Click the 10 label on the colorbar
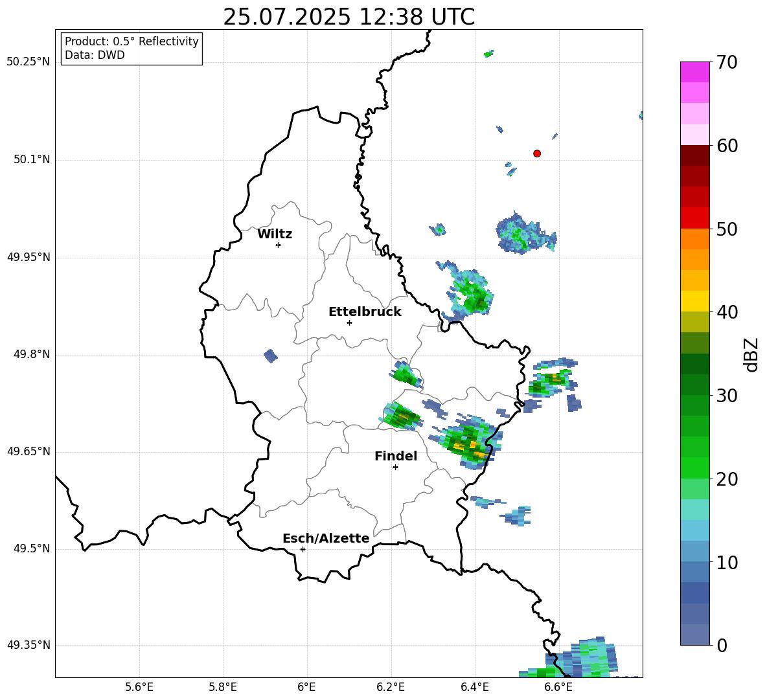This screenshot has width=767, height=700. [726, 563]
